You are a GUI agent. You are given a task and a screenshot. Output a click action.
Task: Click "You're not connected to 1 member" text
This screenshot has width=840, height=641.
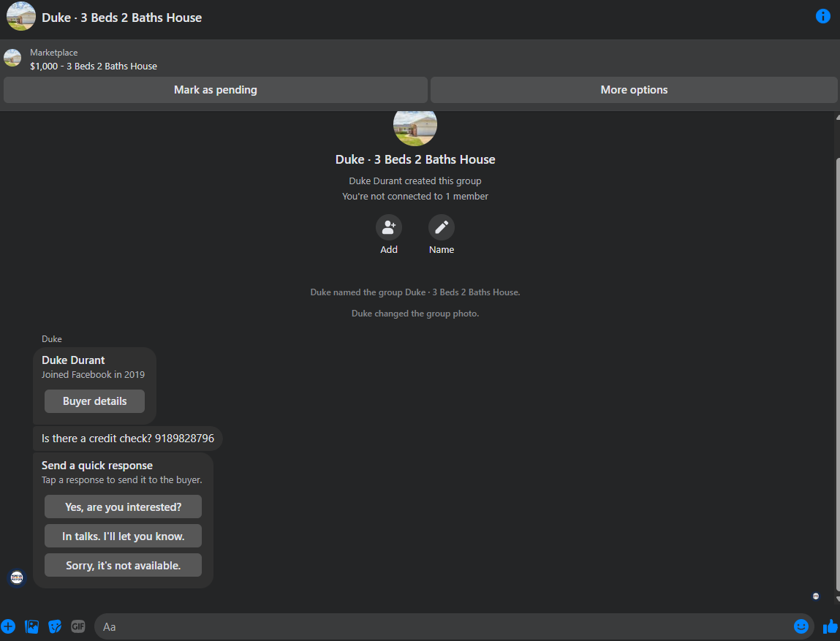415,196
